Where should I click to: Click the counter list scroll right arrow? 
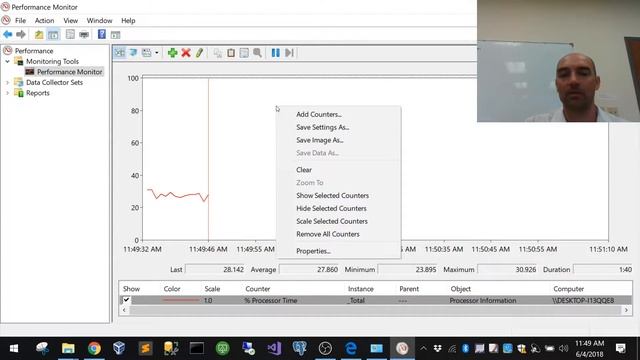pyautogui.click(x=626, y=310)
